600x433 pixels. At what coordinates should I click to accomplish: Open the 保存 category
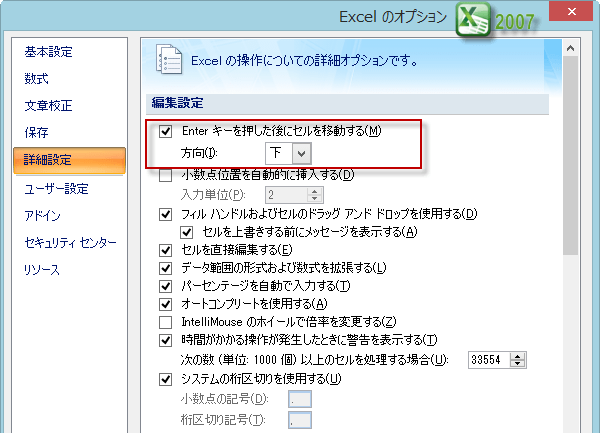coord(37,132)
